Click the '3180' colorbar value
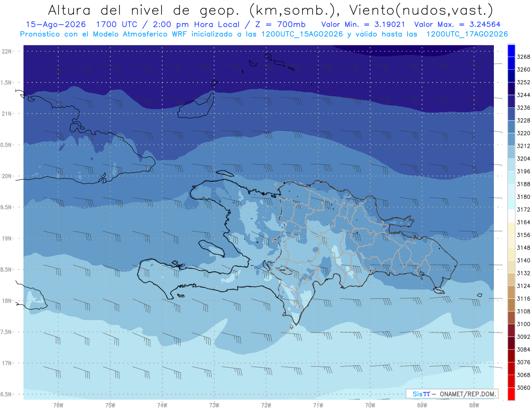The image size is (532, 411). point(524,197)
